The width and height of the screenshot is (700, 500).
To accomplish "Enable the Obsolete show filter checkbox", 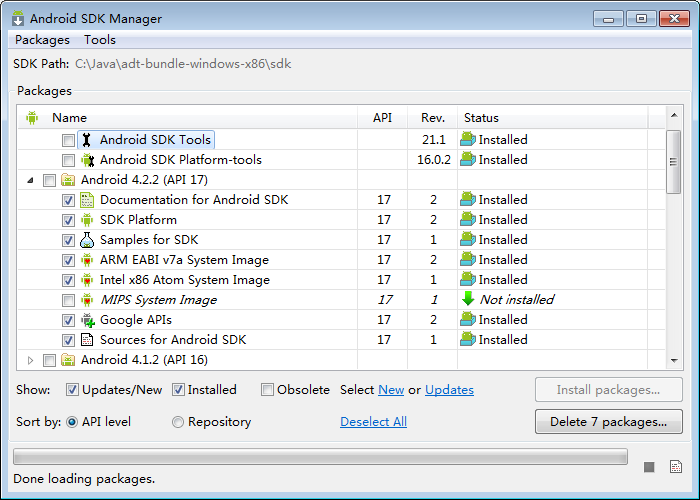I will (x=267, y=390).
